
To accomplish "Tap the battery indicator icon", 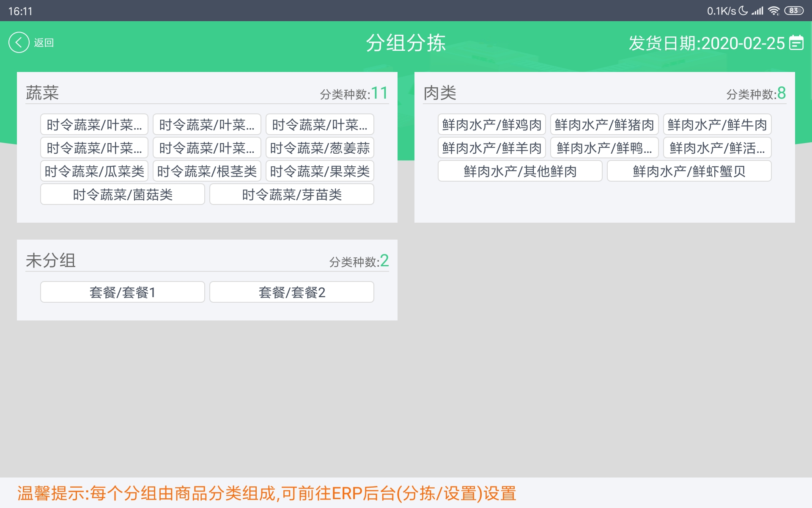I will tap(794, 11).
